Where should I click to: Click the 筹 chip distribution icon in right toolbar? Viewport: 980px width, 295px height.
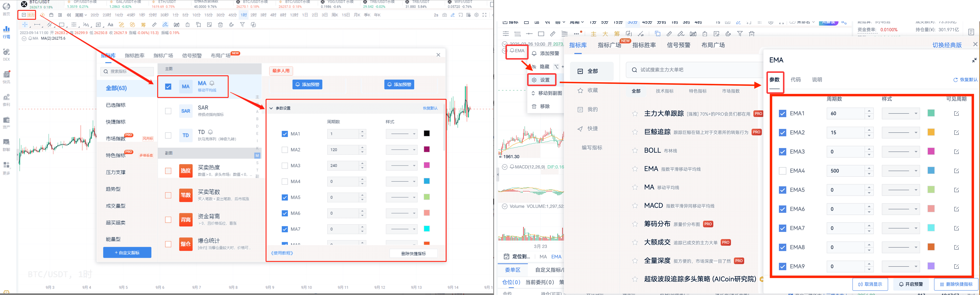(617, 34)
